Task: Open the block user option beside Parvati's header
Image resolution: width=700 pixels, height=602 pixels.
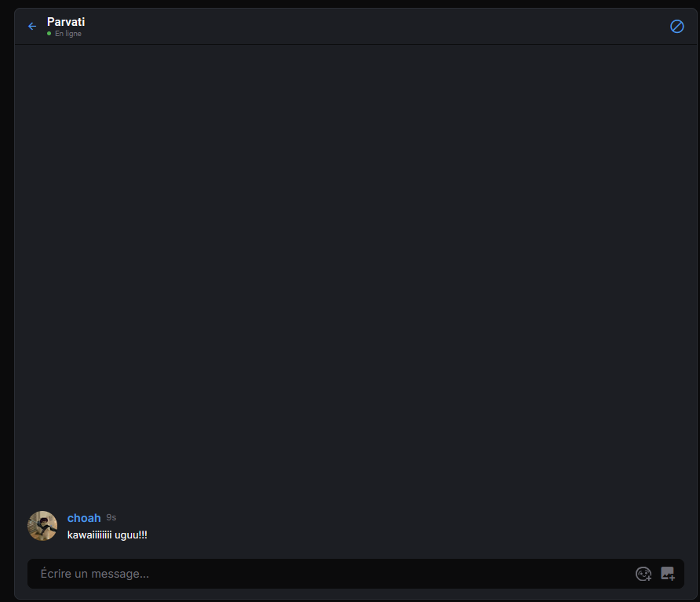Action: 676,27
